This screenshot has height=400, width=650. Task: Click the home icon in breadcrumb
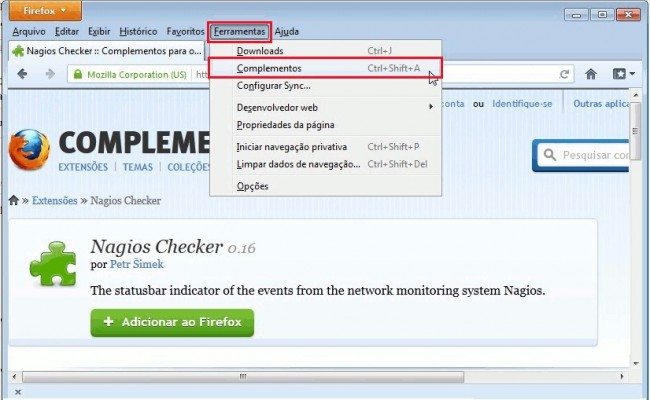pyautogui.click(x=14, y=201)
